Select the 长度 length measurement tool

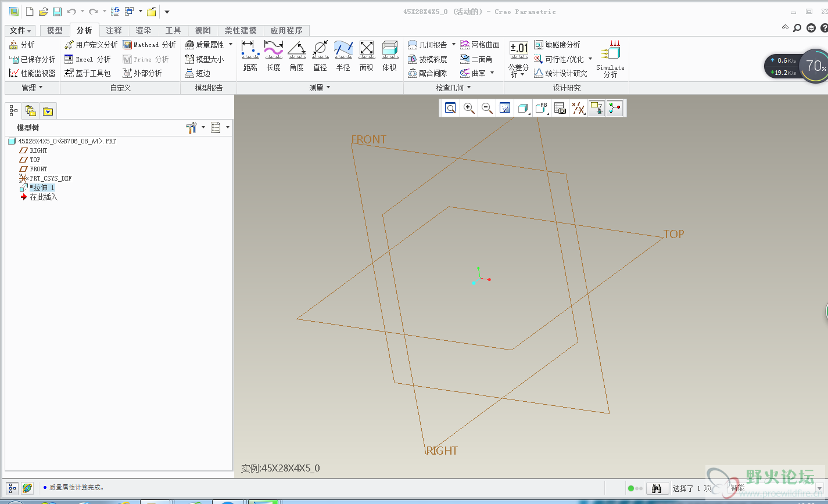point(273,56)
